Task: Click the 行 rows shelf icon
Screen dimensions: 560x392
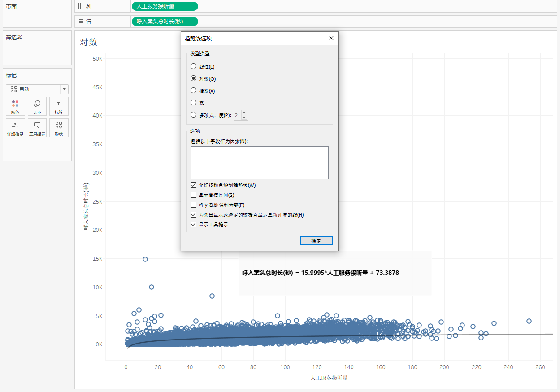Action: (x=80, y=21)
